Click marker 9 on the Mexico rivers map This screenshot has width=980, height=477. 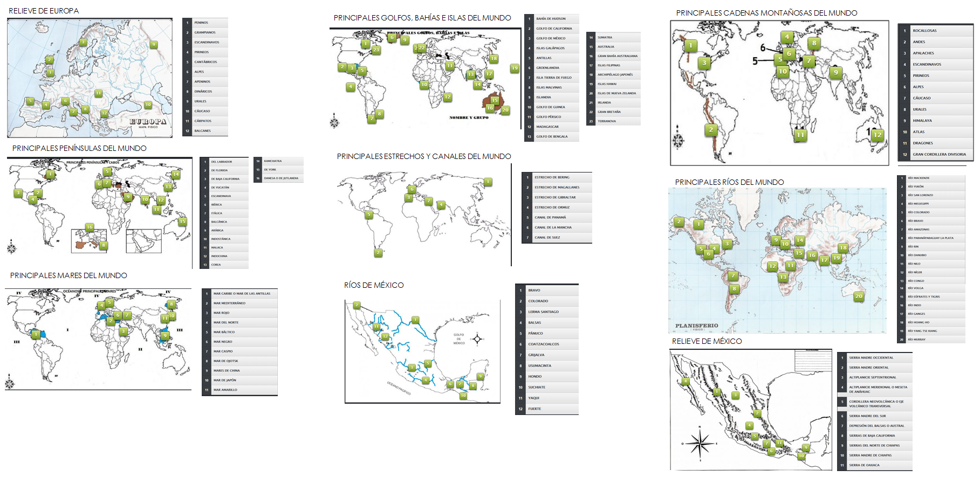480,376
